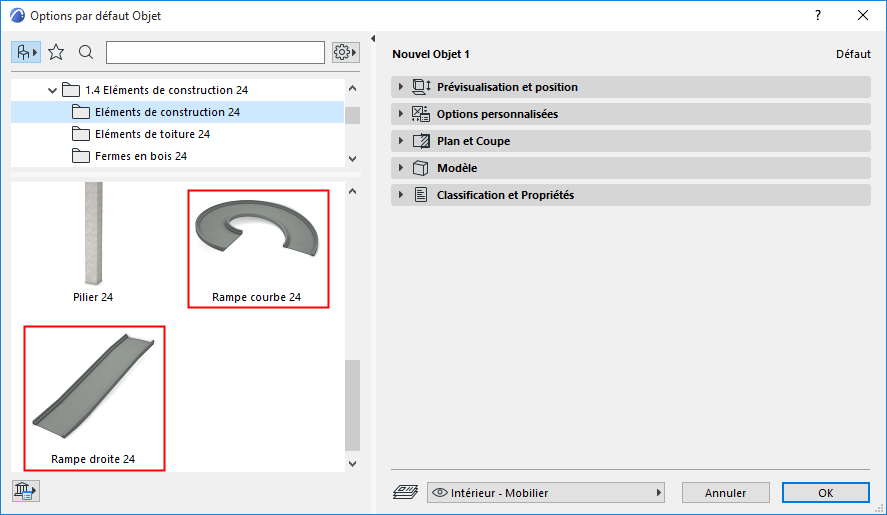
Task: Select Eléments de toiture 24 folder
Action: pos(177,134)
